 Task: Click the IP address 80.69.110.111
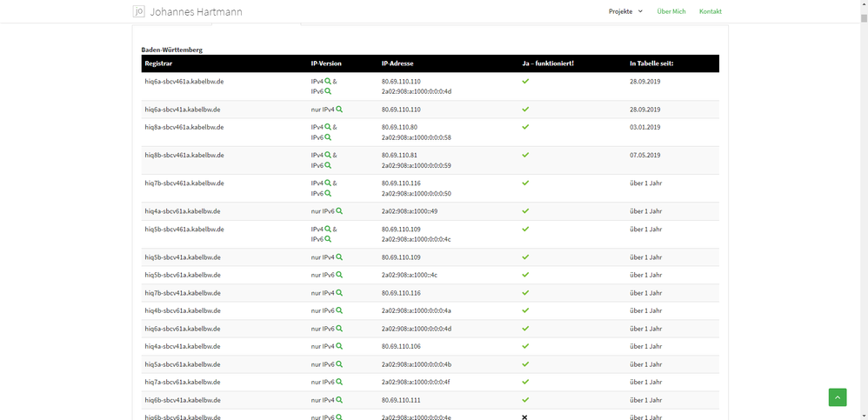click(401, 399)
